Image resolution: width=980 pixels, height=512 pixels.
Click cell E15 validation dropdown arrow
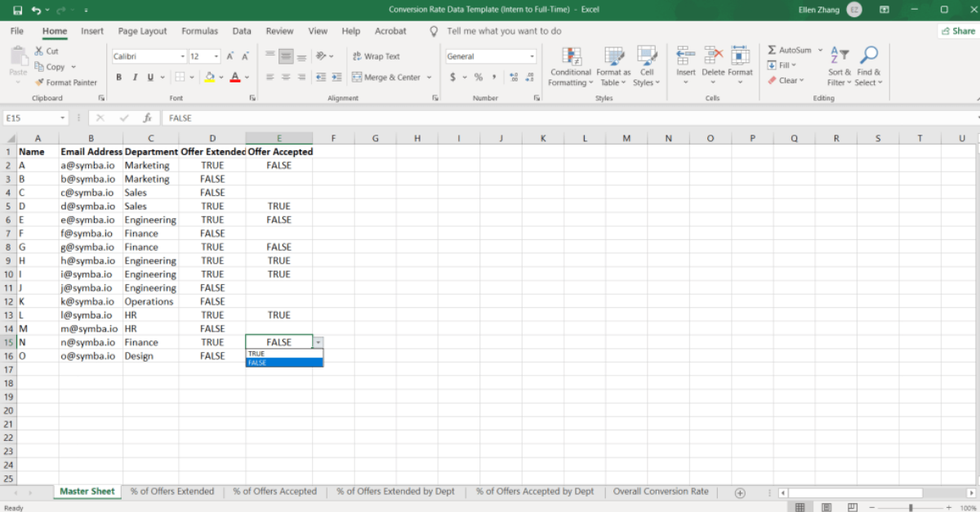point(318,342)
